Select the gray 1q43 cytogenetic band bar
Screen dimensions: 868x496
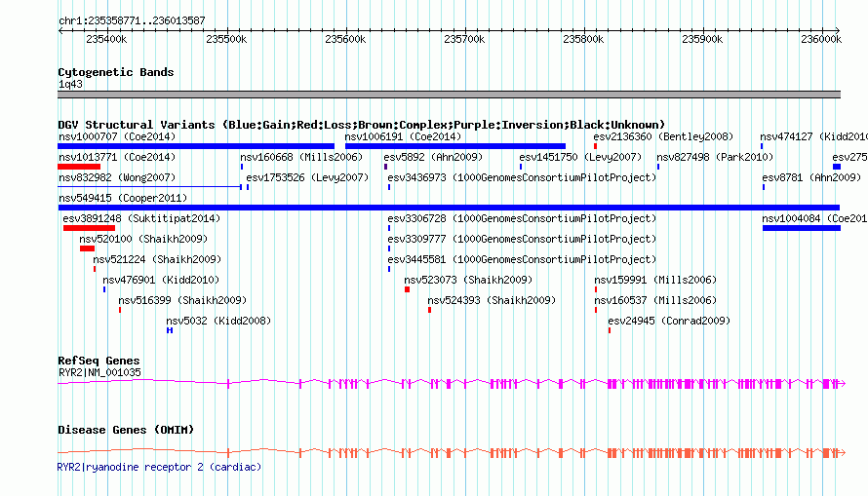coord(449,95)
